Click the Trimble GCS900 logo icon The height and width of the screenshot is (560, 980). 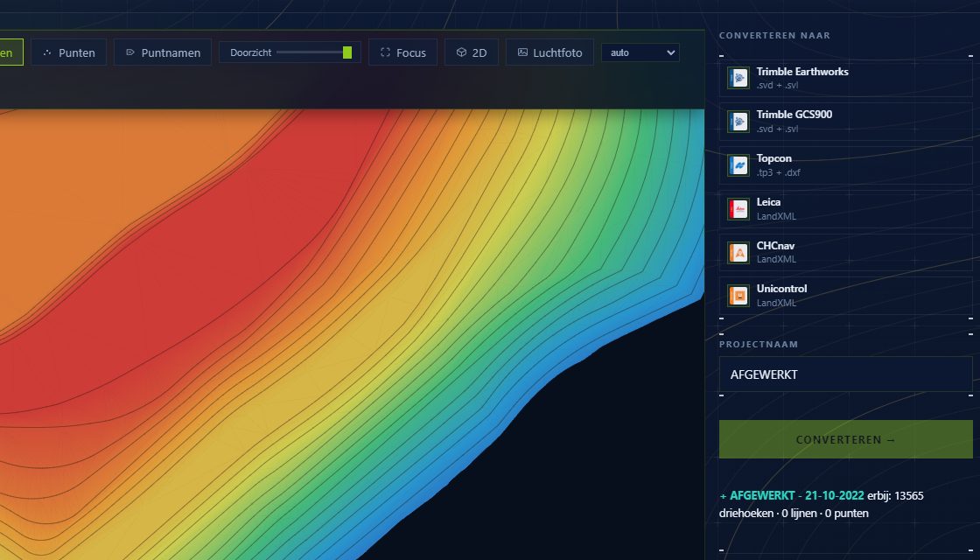tap(738, 122)
